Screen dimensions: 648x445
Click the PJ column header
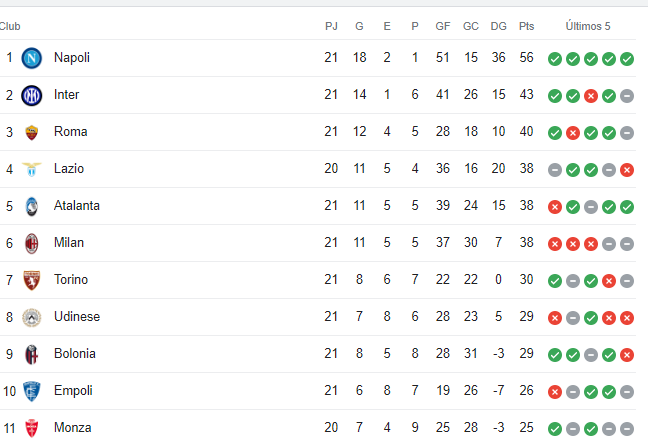point(331,26)
